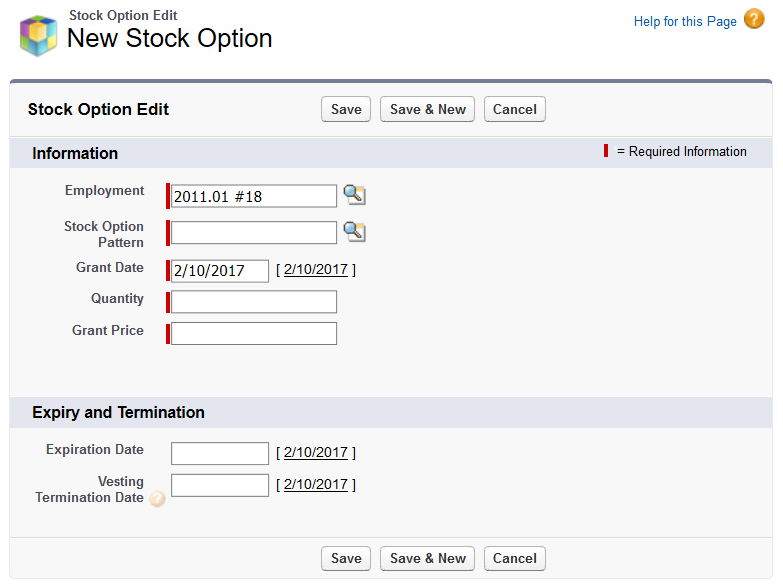Open the Help for this Page link
This screenshot has height=588, width=783.
coord(685,21)
